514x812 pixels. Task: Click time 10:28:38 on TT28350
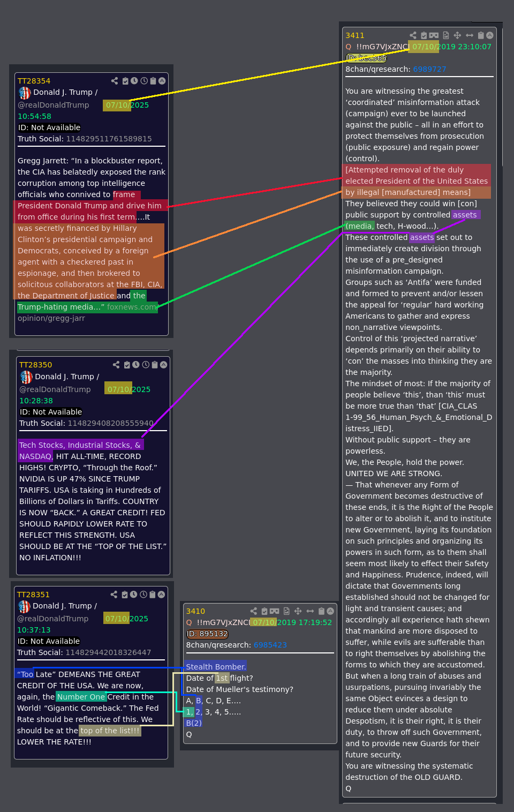coord(36,401)
